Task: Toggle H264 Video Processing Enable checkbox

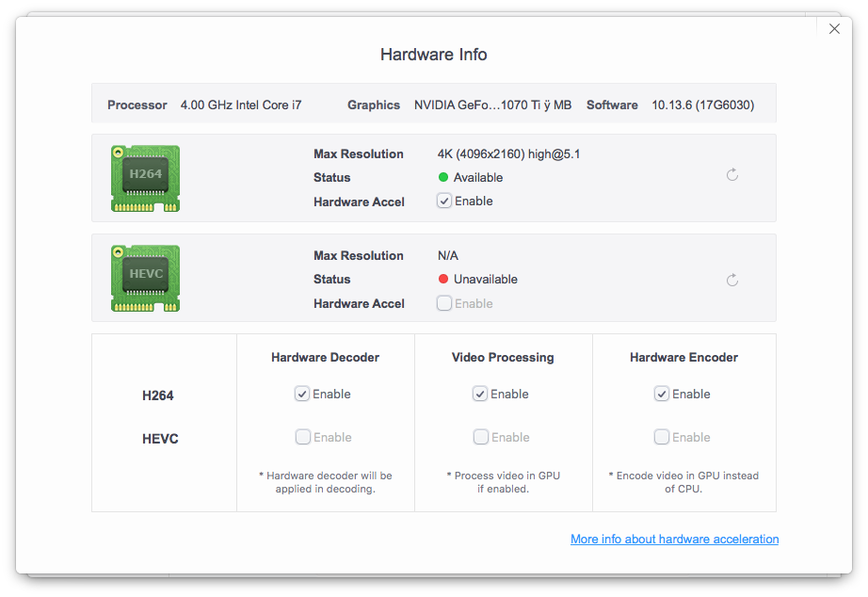Action: tap(480, 394)
